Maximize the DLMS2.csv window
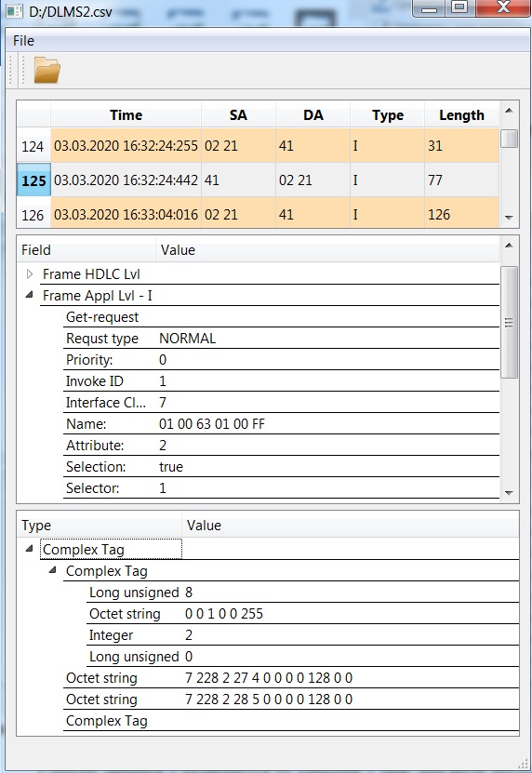 [x=459, y=7]
